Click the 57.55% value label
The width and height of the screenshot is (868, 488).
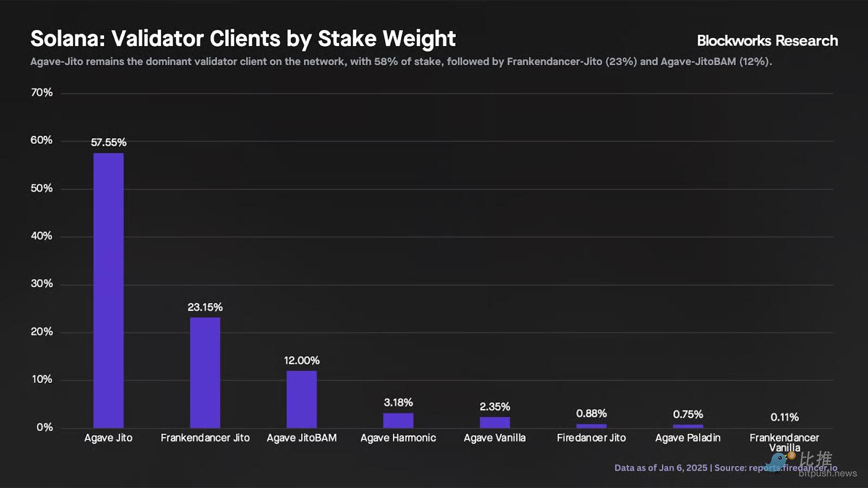point(108,142)
